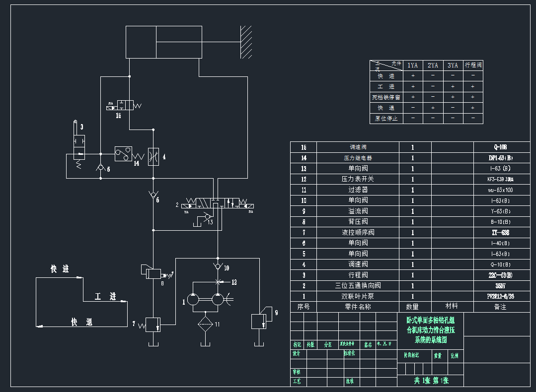The height and width of the screenshot is (392, 536).
Task: Click the 压力表开关 cell in parts list
Action: coord(358,179)
